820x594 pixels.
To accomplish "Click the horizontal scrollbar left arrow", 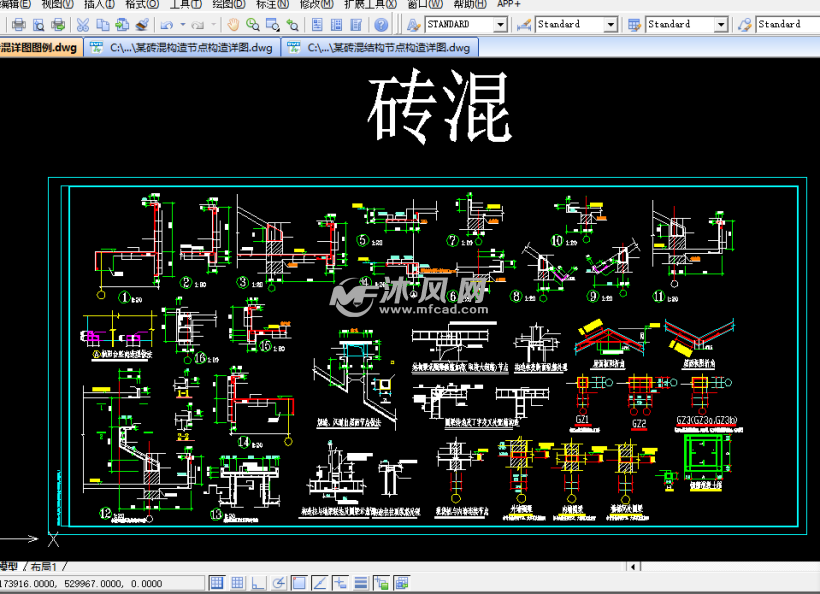I will (x=632, y=567).
